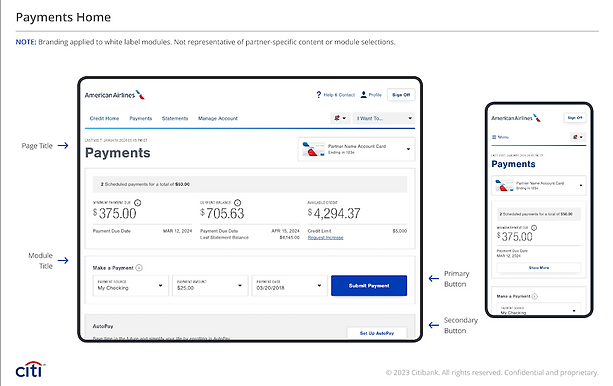Click the Last Statement Balance $4,145.00 value
Screen dimensions: 613x386
click(290, 237)
